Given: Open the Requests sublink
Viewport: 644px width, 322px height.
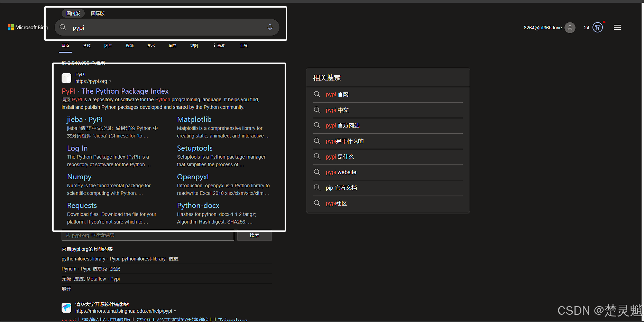Looking at the screenshot, I should coord(82,206).
